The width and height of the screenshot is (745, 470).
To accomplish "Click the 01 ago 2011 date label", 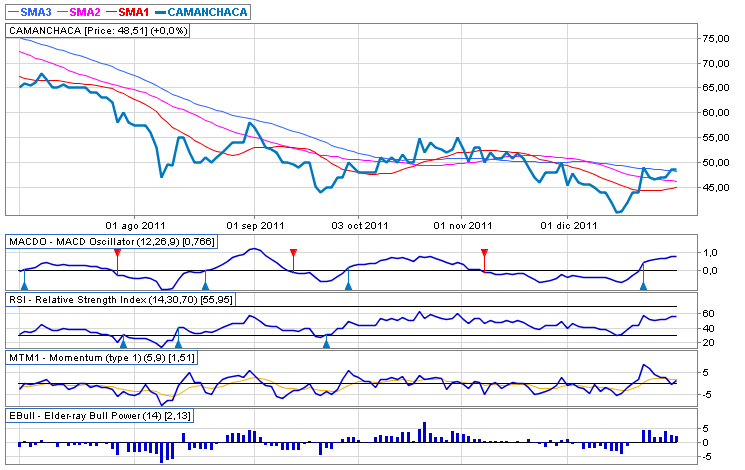I will click(135, 225).
